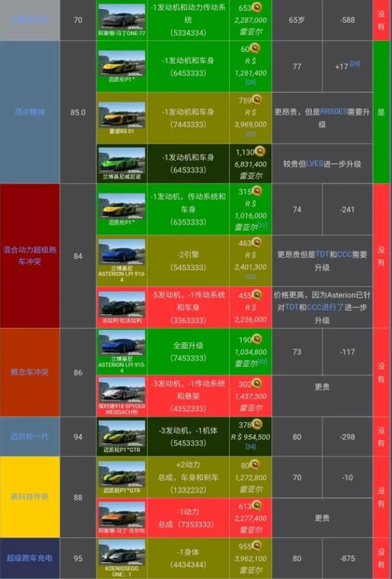
Task: Select the upgrade code (6353333)
Action: pyautogui.click(x=188, y=222)
